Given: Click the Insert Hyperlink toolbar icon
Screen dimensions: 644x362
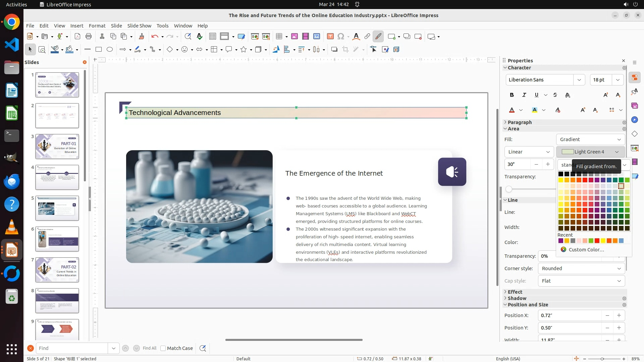Looking at the screenshot, I should click(367, 37).
